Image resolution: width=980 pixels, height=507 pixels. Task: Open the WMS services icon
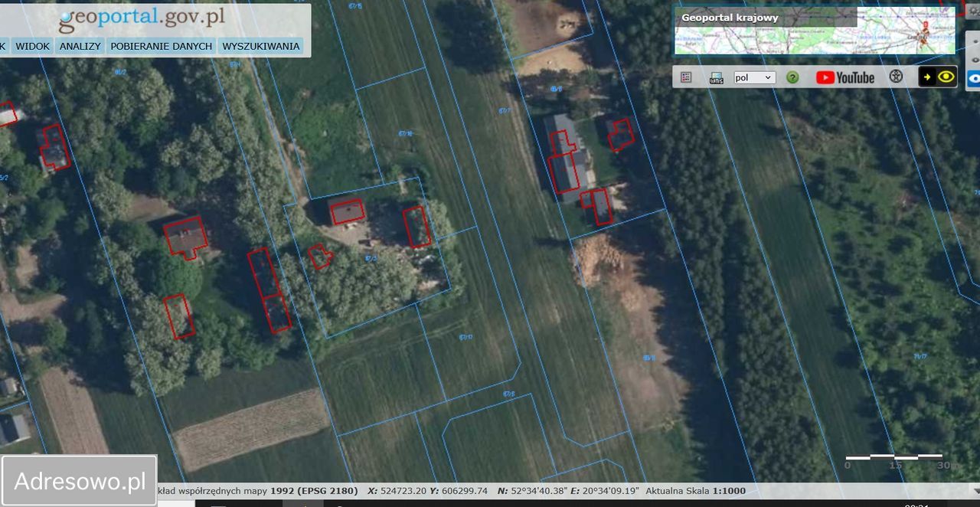[x=717, y=77]
